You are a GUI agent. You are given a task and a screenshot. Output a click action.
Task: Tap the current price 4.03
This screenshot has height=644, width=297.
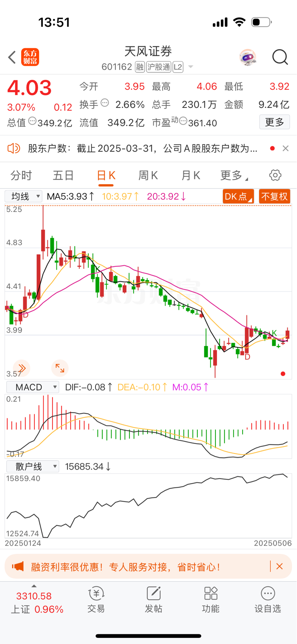(x=29, y=88)
